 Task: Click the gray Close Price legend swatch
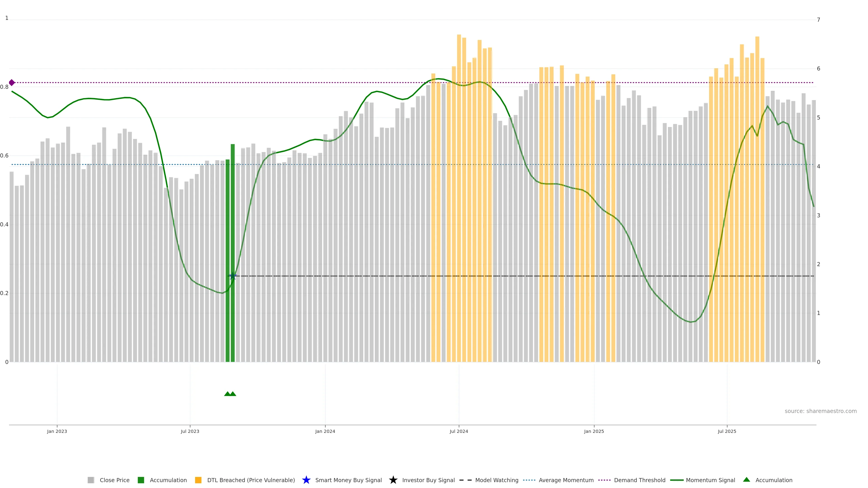[91, 480]
